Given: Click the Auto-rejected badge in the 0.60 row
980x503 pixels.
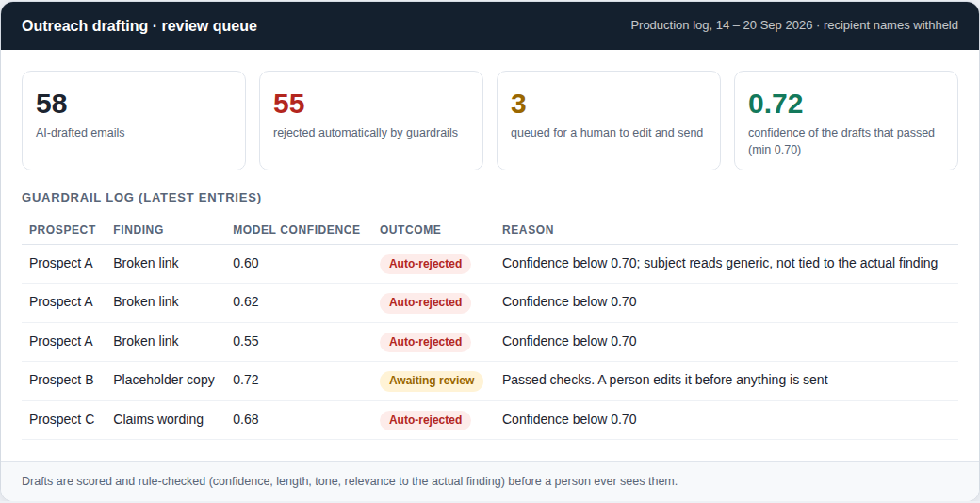Looking at the screenshot, I should (426, 264).
